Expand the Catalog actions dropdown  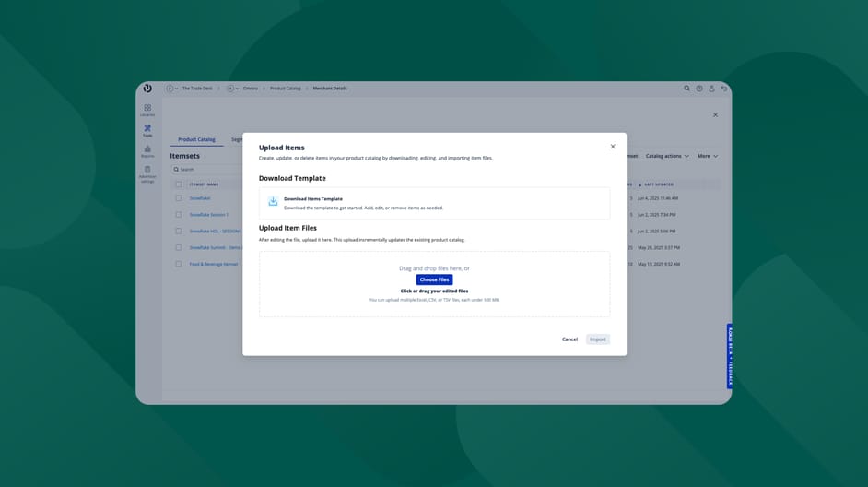coord(667,156)
